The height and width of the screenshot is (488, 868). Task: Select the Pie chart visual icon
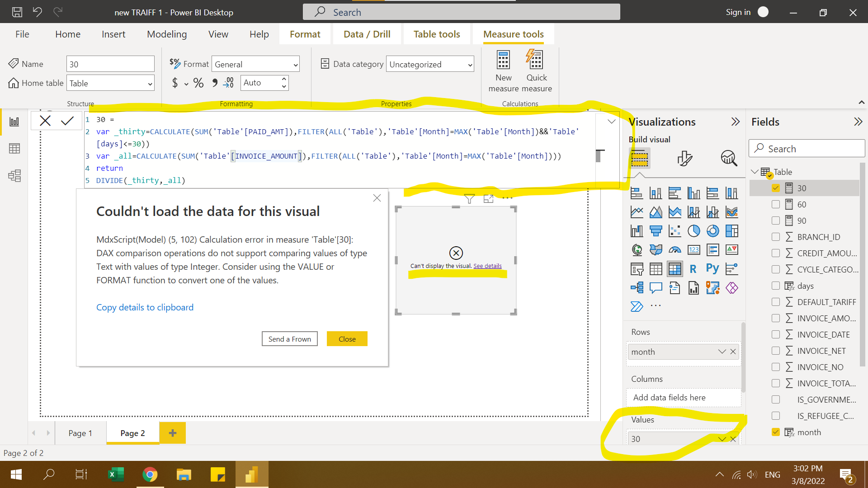693,231
